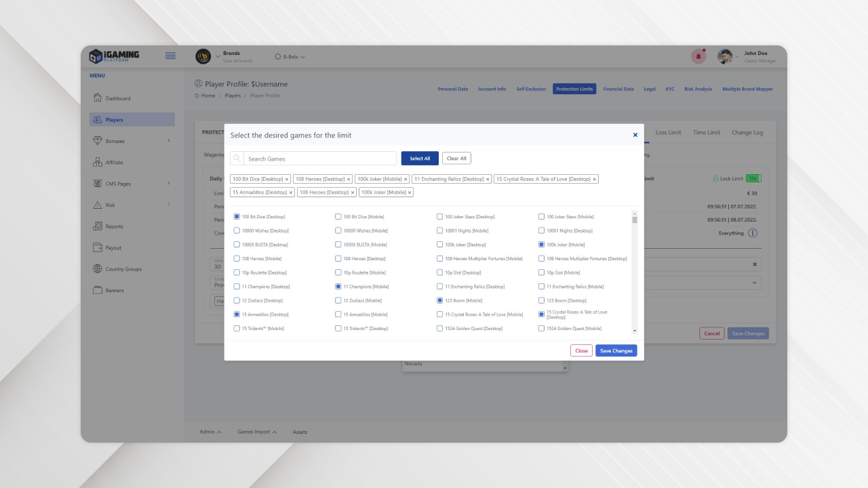Toggle the Lock Limit On switch
The height and width of the screenshot is (488, 868).
753,178
